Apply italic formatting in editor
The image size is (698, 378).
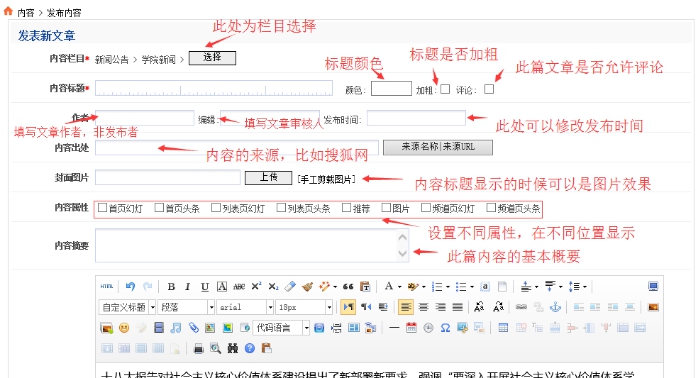point(187,287)
